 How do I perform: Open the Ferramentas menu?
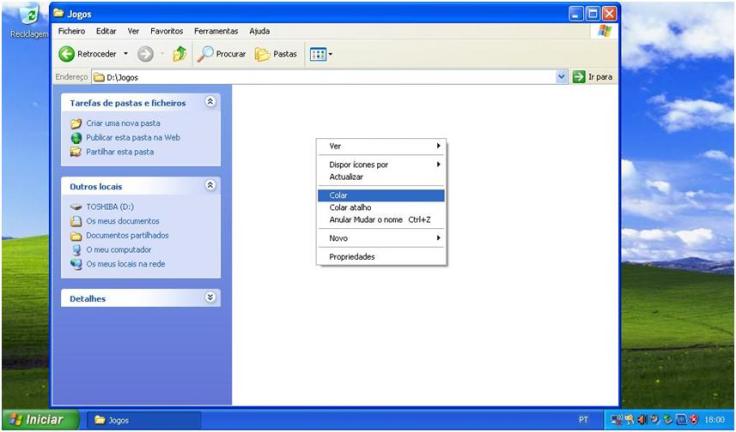coord(215,31)
